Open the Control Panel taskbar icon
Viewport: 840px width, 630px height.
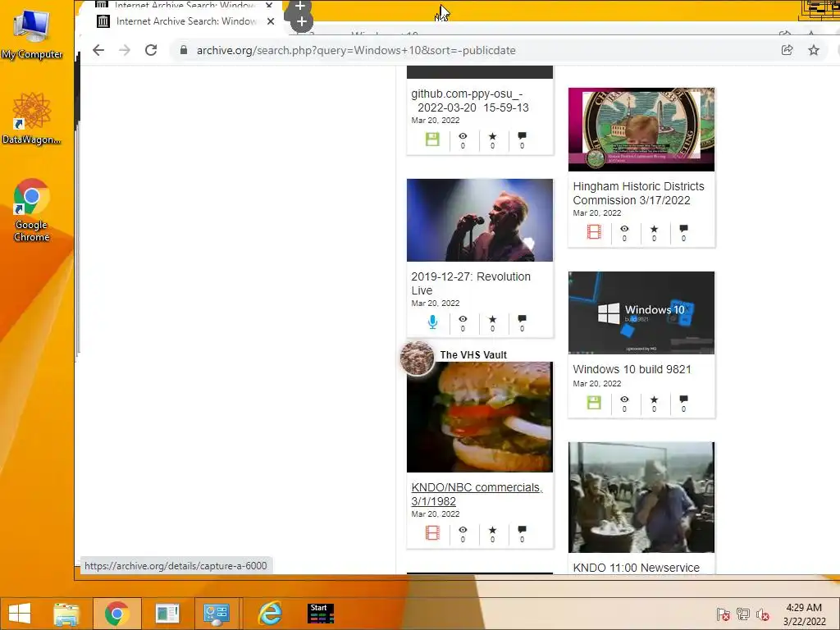tap(217, 614)
